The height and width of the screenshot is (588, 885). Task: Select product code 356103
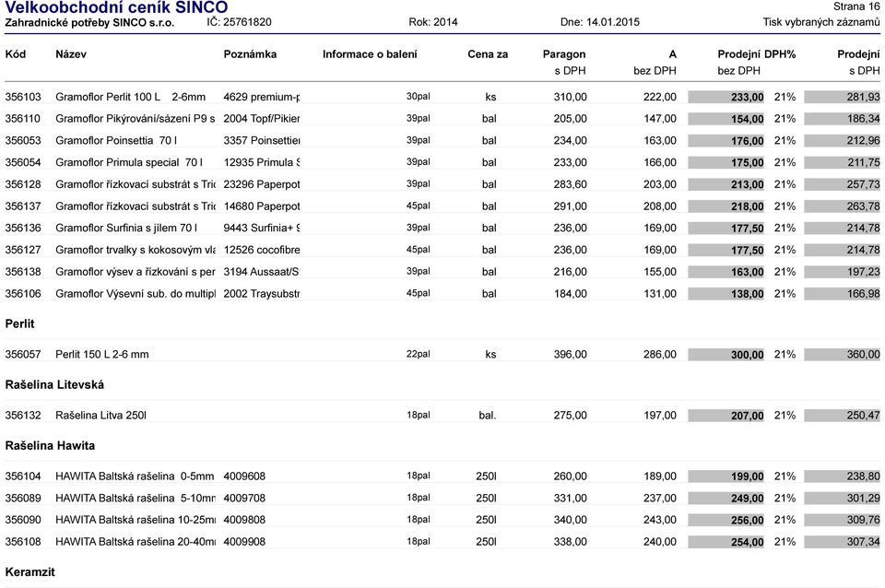(x=23, y=97)
